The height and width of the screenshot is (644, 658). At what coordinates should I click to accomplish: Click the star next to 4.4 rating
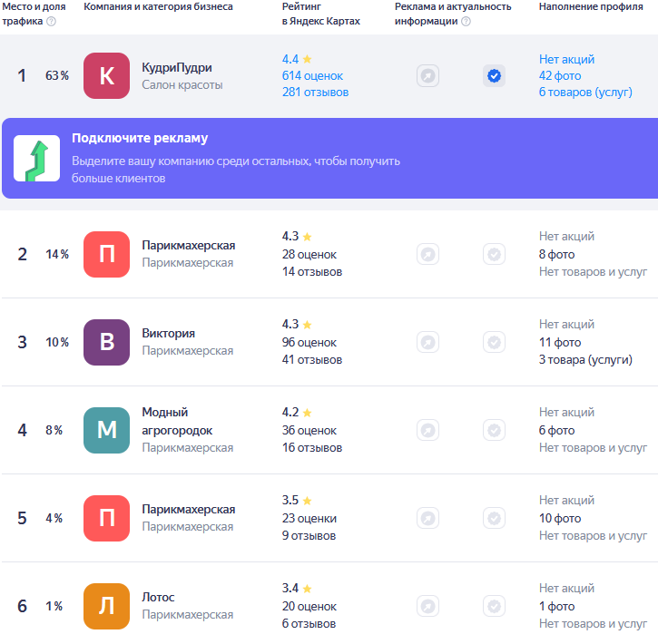click(x=307, y=59)
